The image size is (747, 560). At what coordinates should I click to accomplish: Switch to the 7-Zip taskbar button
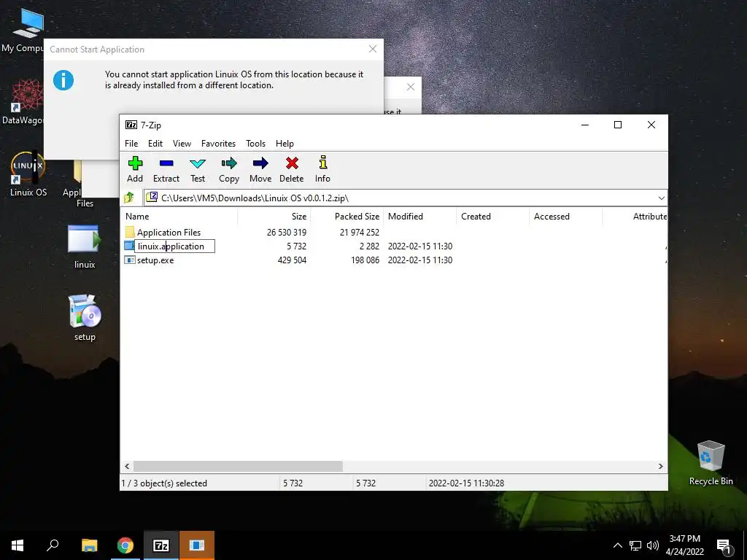pos(161,545)
